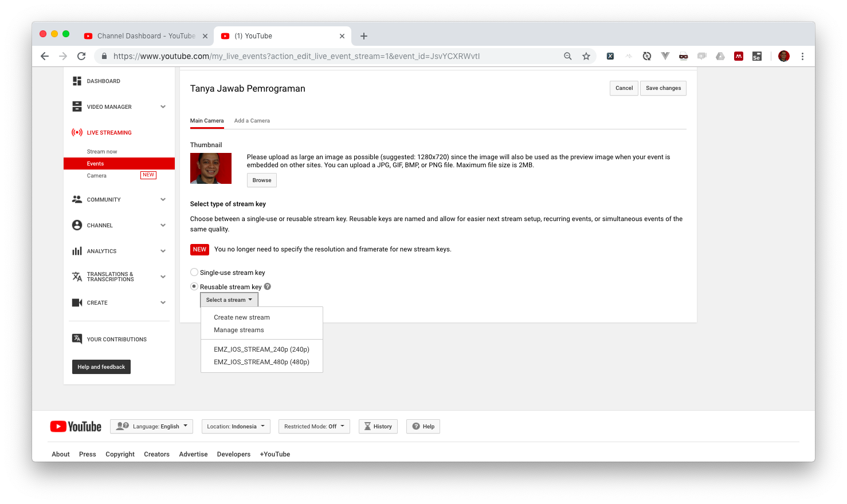The image size is (847, 504).
Task: Click the Community people icon
Action: [77, 199]
